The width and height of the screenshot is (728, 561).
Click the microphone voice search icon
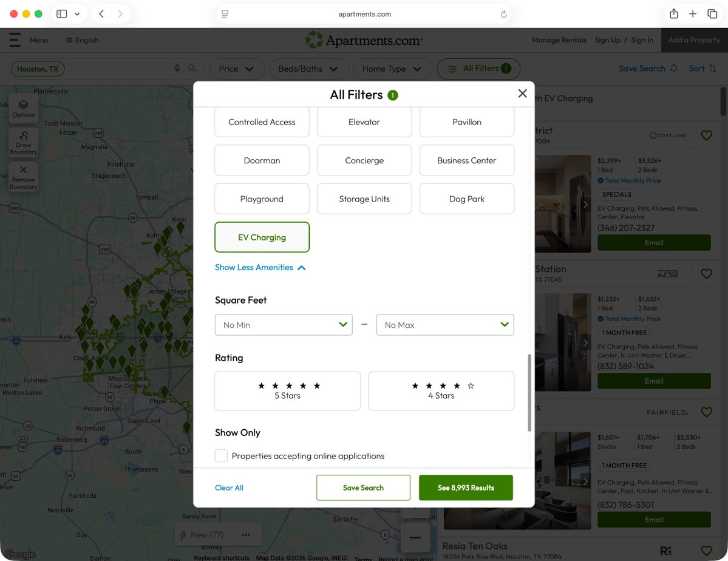[x=177, y=68]
